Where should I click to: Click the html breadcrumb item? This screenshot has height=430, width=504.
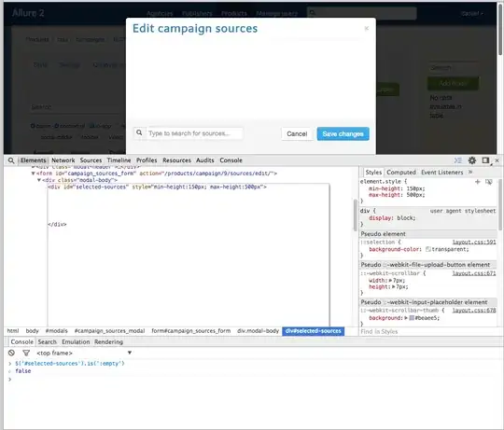pos(13,331)
